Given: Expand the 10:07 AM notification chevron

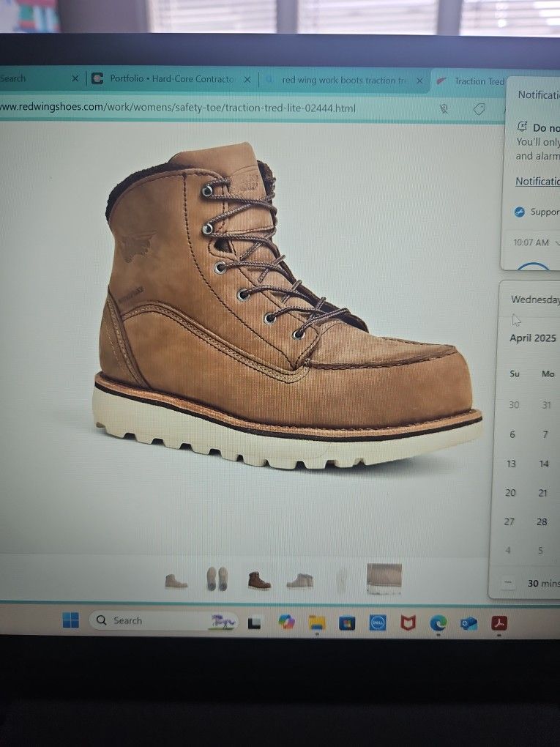Looking at the screenshot, I should click(x=557, y=242).
